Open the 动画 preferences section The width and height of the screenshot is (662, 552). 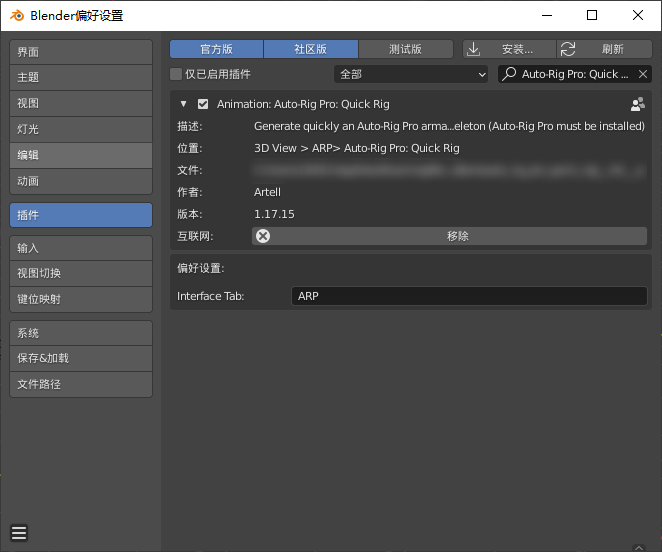tap(81, 182)
